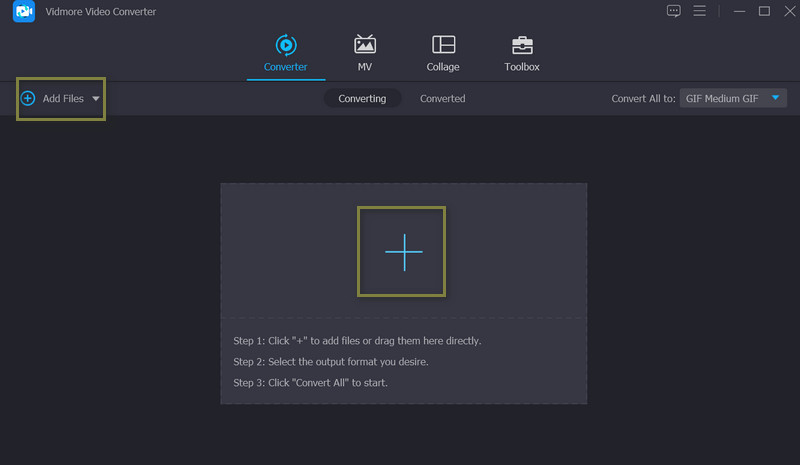Click the circled plus icon beside Add Files
Screen dimensions: 800x465
(x=28, y=99)
